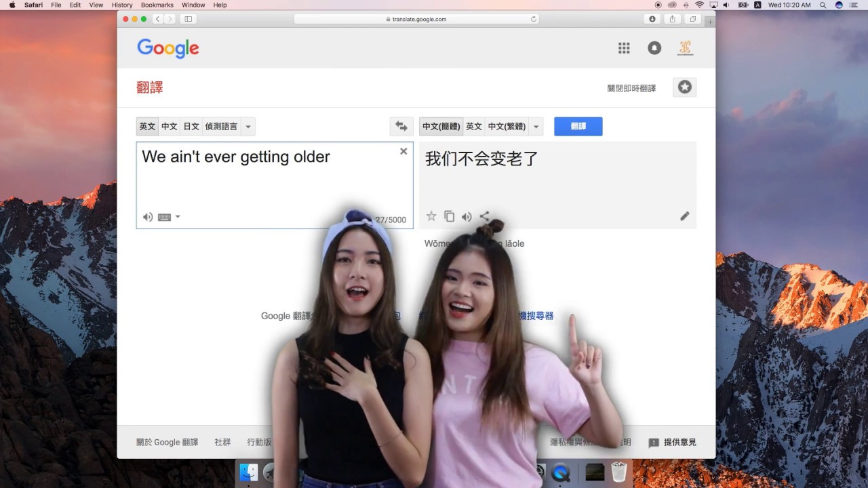The height and width of the screenshot is (488, 868).
Task: Show all Safari tabs overview
Action: 693,19
